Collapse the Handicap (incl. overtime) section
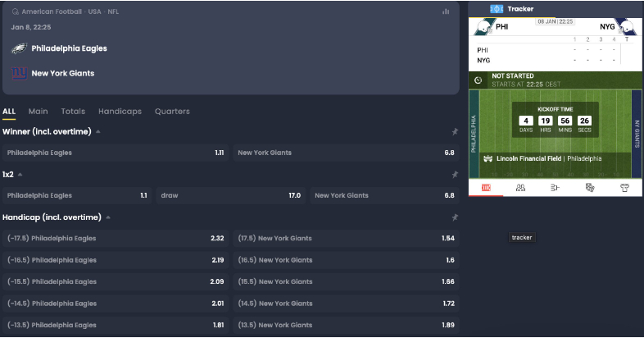 pyautogui.click(x=108, y=217)
